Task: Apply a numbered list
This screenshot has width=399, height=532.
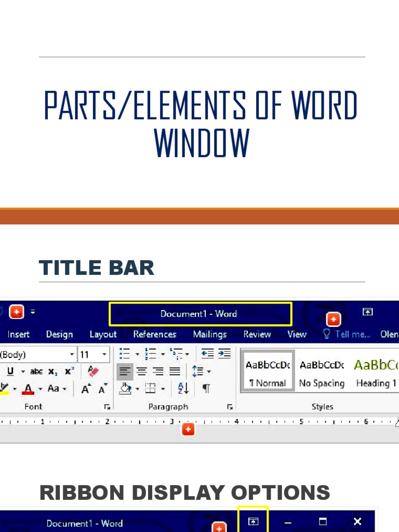Action: (x=150, y=354)
